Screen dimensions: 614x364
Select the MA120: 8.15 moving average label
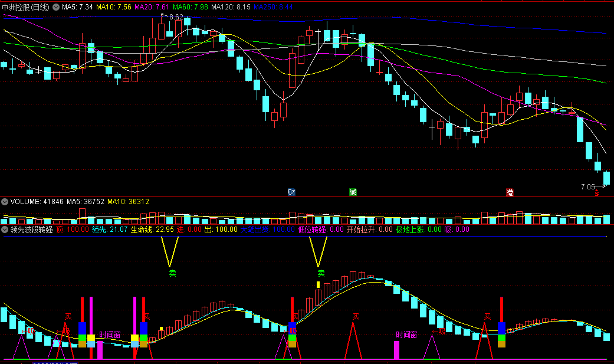click(231, 7)
